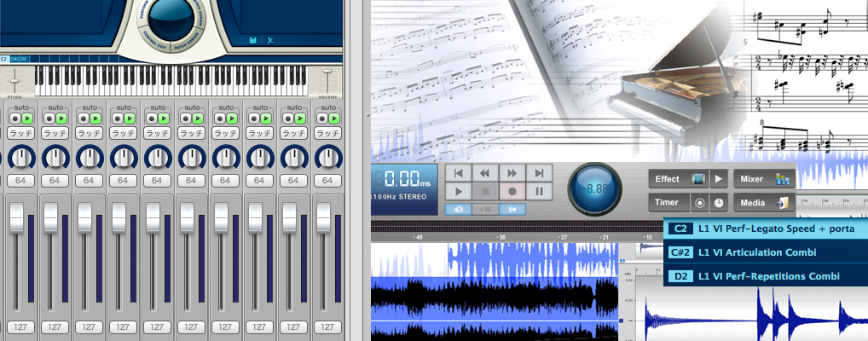
Task: Click the Pitch wheel slider handle
Action: pos(14,82)
